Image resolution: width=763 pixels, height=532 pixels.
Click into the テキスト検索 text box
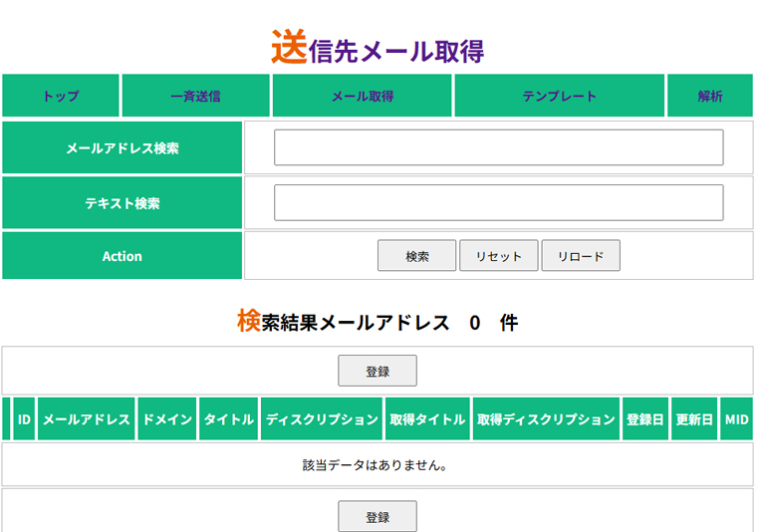(x=498, y=202)
